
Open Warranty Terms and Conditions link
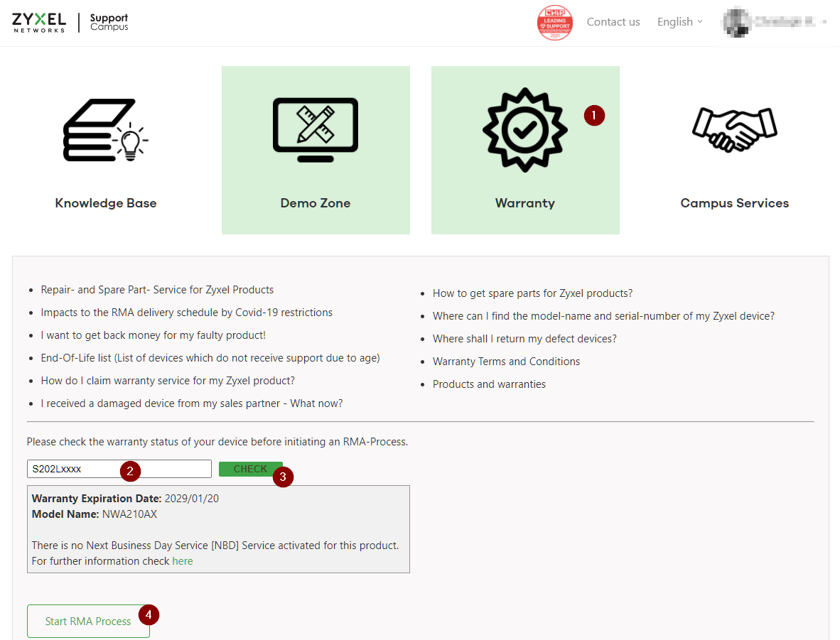(x=506, y=362)
